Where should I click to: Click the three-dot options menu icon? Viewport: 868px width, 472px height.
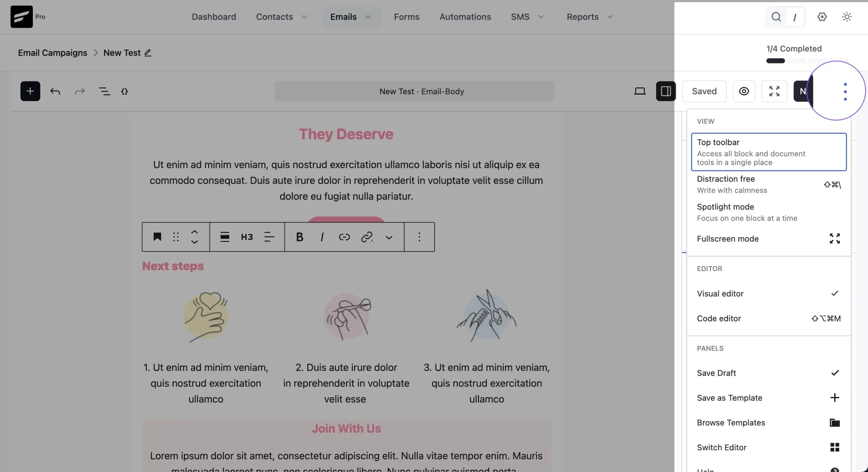tap(845, 92)
